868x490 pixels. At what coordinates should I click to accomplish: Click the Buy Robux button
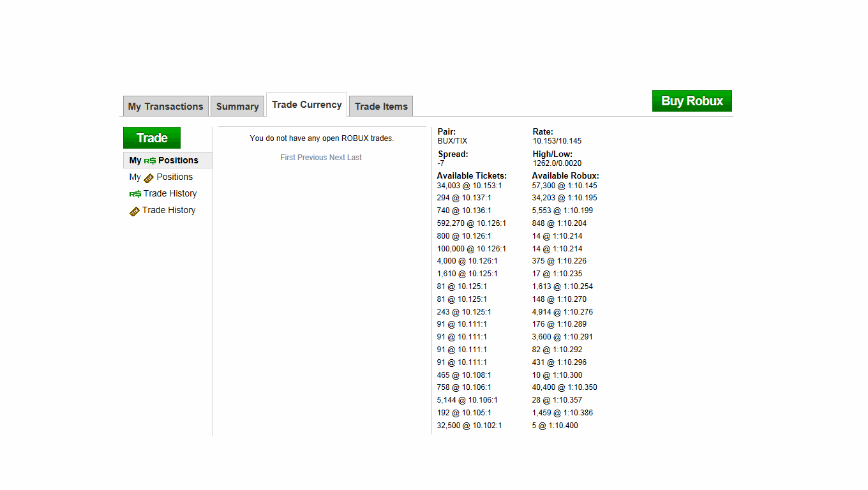coord(692,101)
